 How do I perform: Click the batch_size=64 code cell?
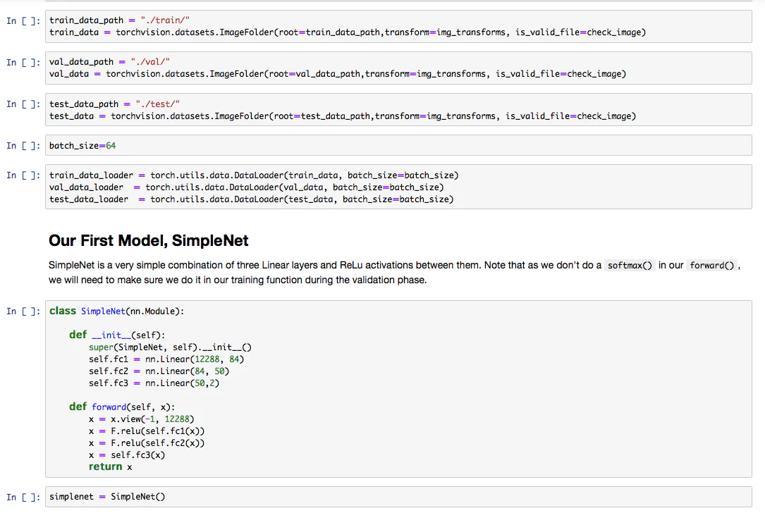point(398,145)
